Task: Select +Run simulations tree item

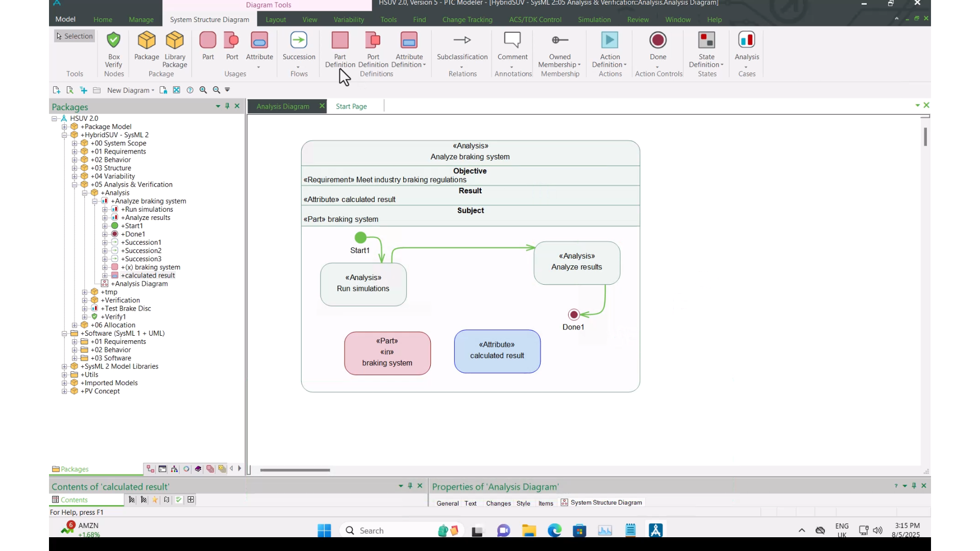Action: coord(147,209)
